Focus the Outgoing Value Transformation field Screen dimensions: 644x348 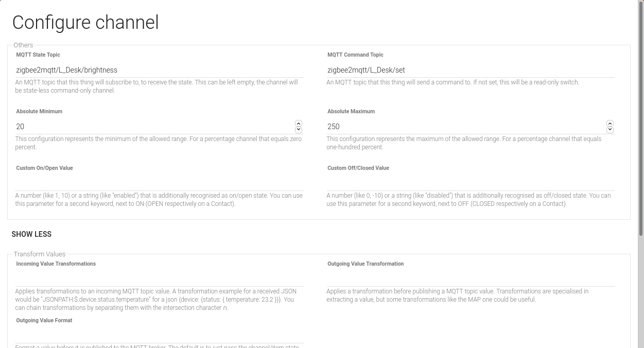point(470,279)
